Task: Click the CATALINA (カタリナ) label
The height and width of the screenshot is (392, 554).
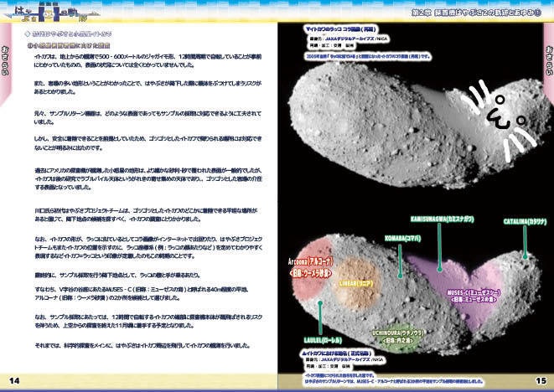Action: coord(525,222)
